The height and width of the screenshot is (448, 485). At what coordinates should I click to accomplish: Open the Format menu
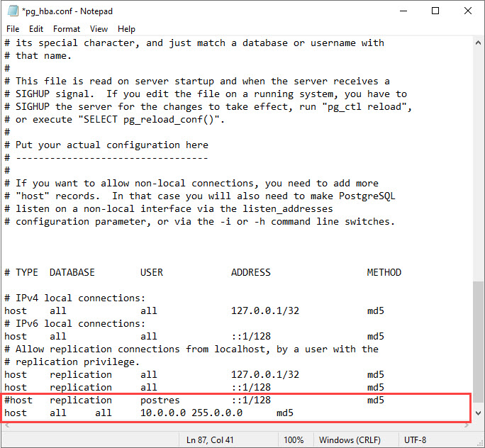tap(67, 29)
